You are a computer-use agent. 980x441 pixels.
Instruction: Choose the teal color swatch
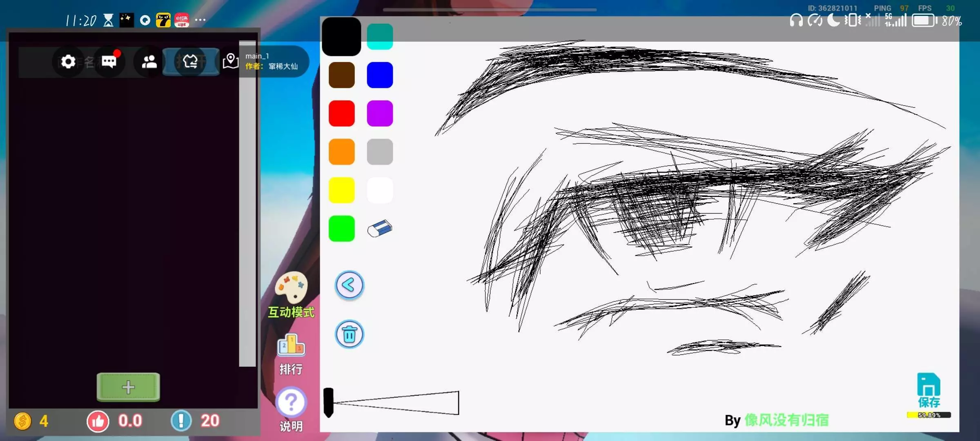tap(380, 36)
